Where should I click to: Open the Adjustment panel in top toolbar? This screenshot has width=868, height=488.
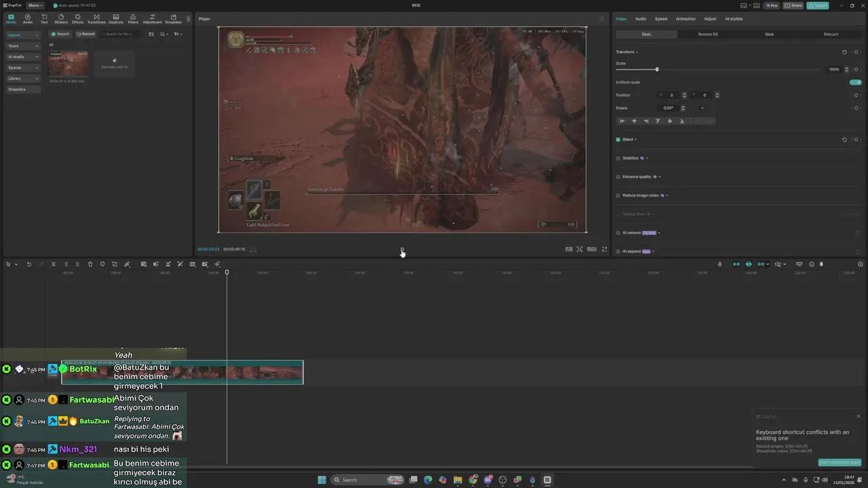coord(152,19)
